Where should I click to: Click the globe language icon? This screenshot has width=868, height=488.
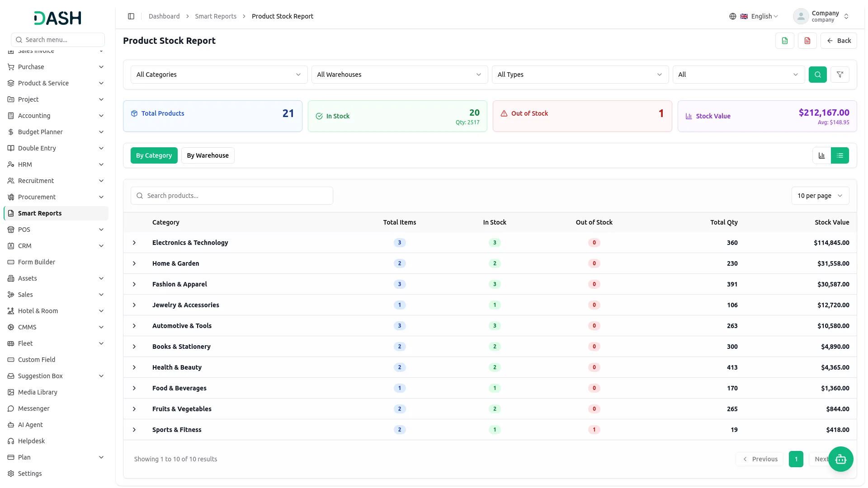click(x=733, y=16)
